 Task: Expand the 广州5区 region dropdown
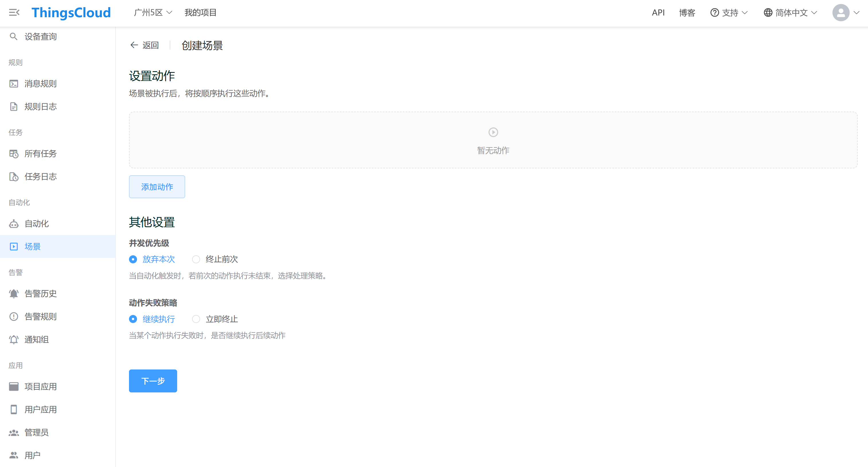point(153,13)
